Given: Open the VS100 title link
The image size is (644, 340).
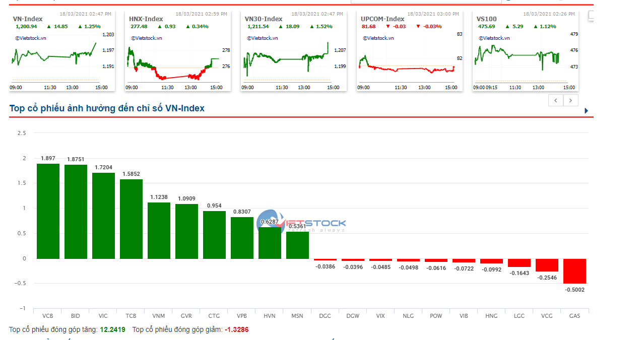Looking at the screenshot, I should pyautogui.click(x=487, y=19).
